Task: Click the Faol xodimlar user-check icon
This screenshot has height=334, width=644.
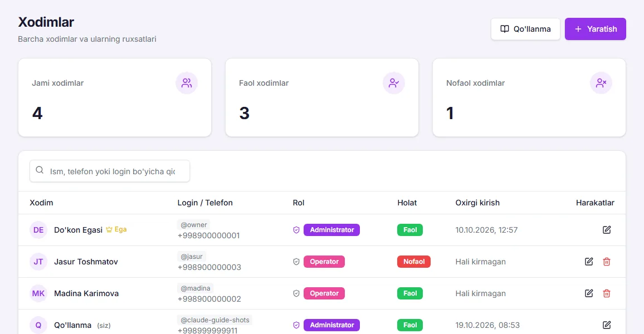Action: click(393, 83)
